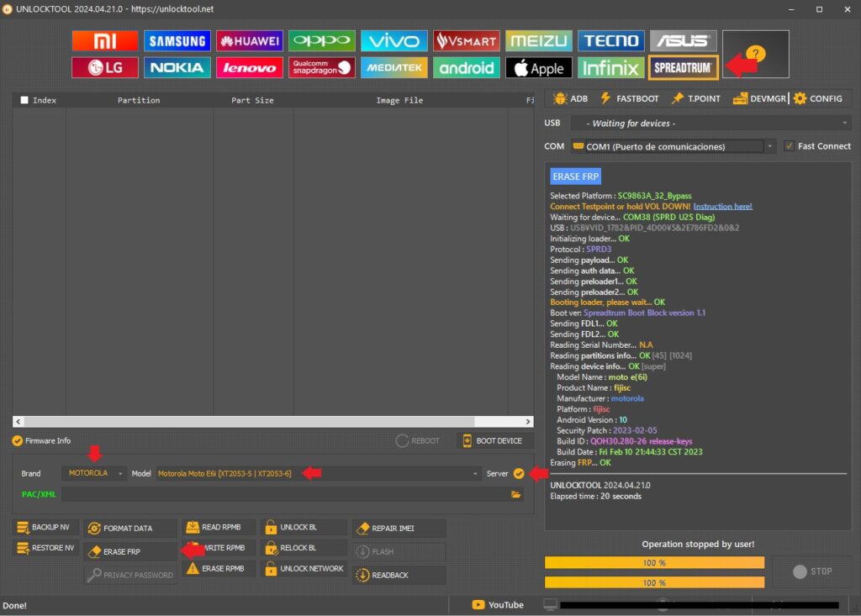Pick the Mediatek chipset icon
Viewport: 861px width, 616px height.
(x=394, y=67)
